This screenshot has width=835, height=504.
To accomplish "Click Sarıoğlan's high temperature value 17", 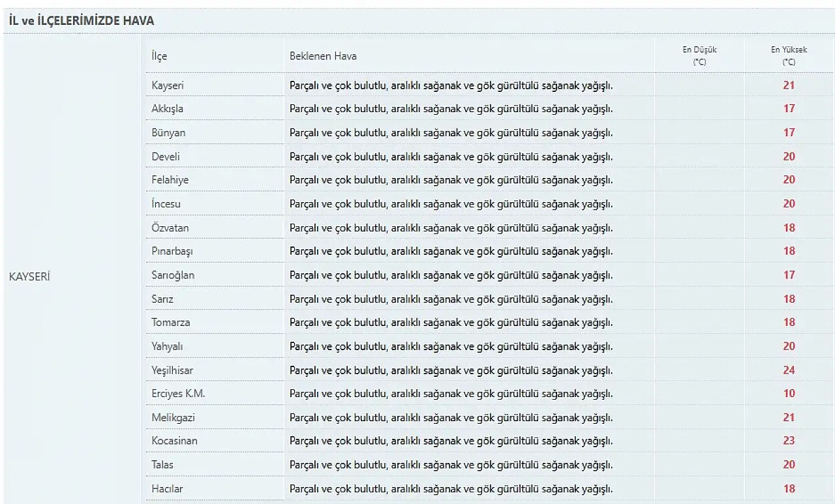I will 789,275.
